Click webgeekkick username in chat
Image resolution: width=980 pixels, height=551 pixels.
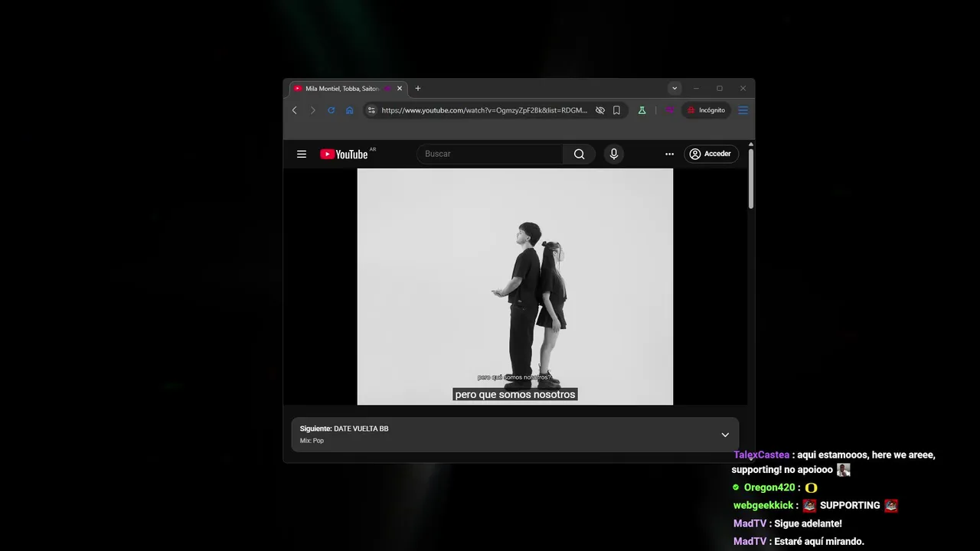[763, 505]
